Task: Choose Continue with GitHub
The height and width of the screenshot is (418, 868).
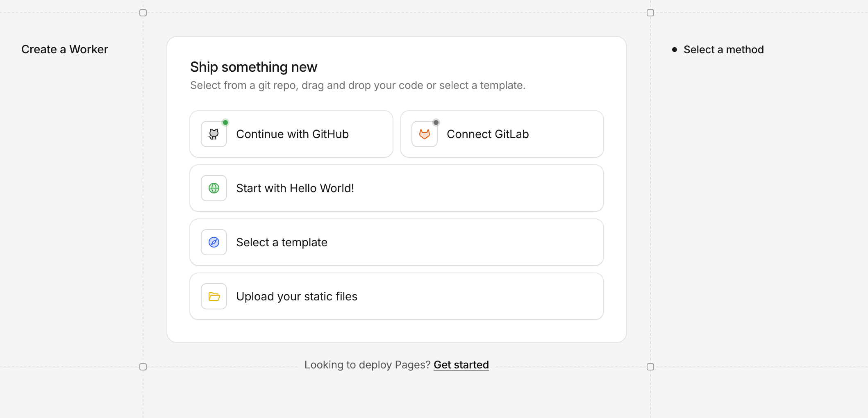Action: point(291,134)
